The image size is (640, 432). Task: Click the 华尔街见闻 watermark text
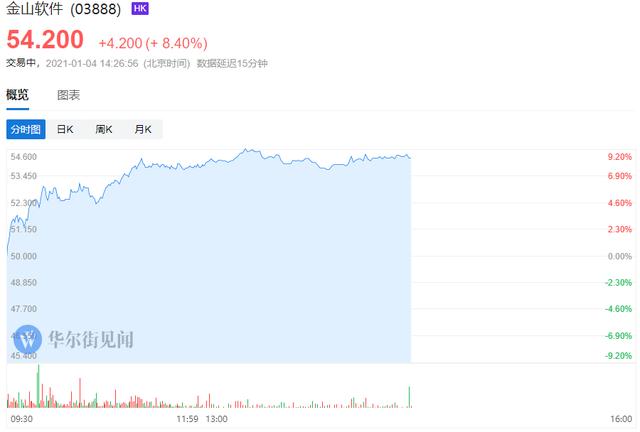[91, 340]
